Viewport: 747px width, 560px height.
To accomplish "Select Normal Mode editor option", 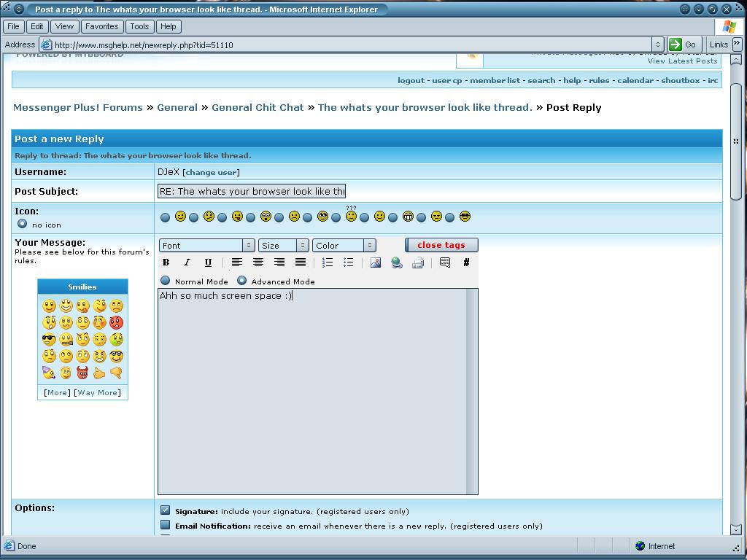I will (x=166, y=281).
